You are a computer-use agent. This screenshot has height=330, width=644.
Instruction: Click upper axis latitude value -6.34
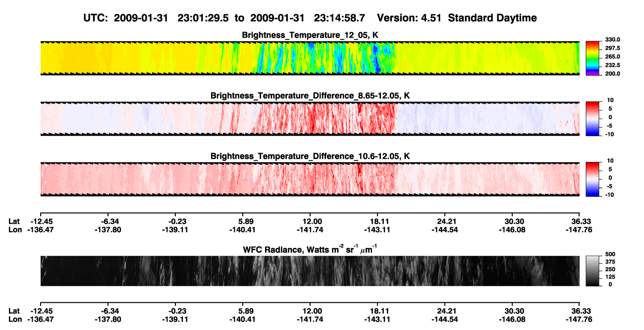[x=108, y=221]
